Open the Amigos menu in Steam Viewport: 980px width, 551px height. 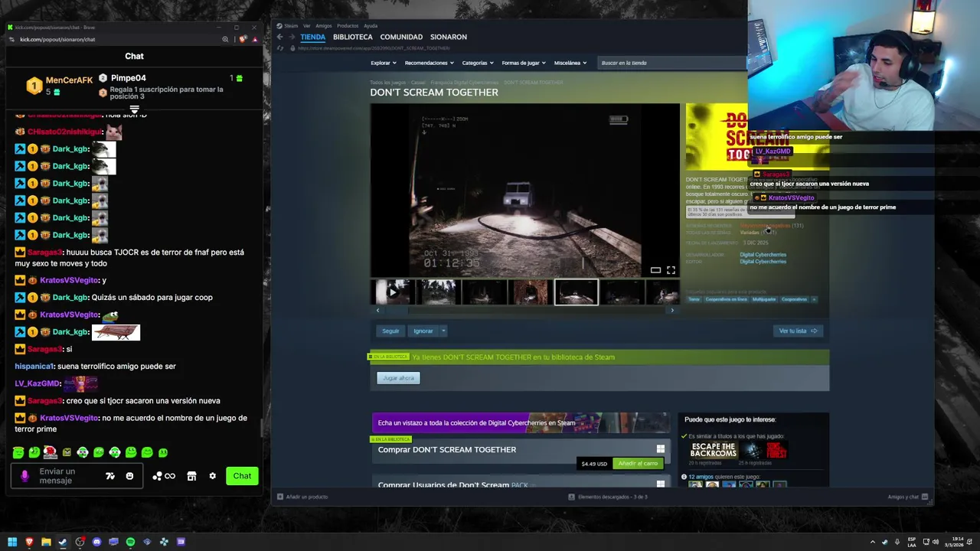tap(324, 26)
